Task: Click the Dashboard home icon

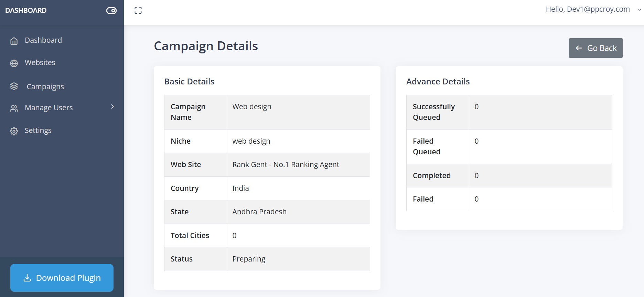Action: tap(14, 41)
